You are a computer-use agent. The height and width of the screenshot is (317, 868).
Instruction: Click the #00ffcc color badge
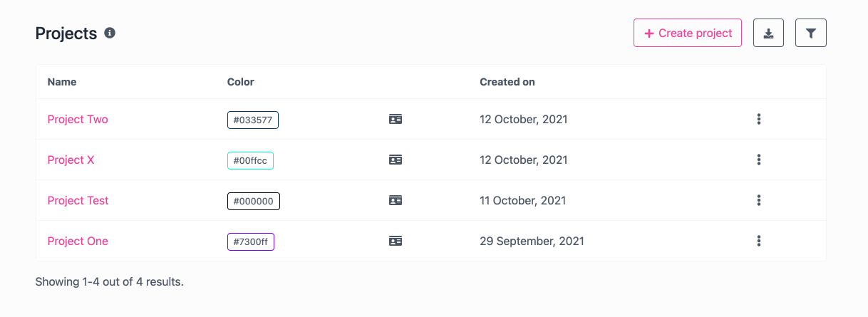250,160
